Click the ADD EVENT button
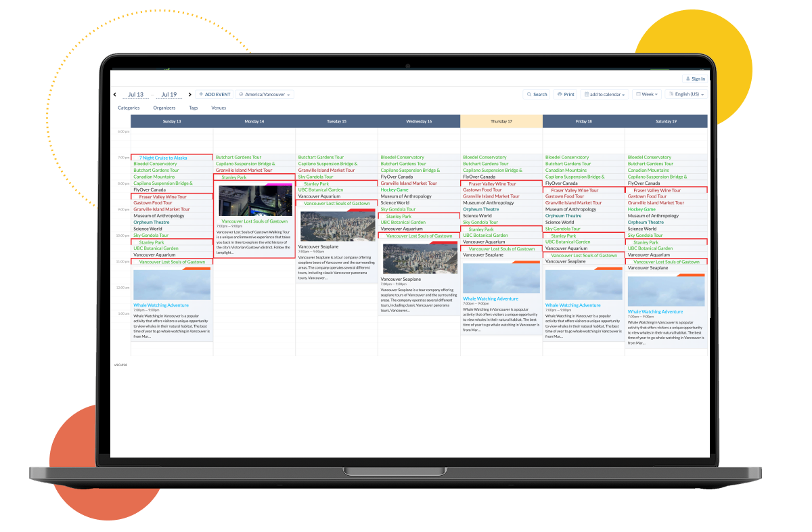Screen dimensions: 812x532 215,95
